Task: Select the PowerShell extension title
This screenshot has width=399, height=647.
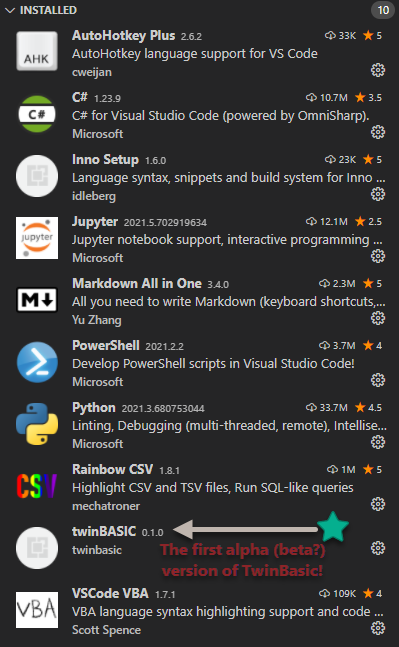Action: click(106, 345)
